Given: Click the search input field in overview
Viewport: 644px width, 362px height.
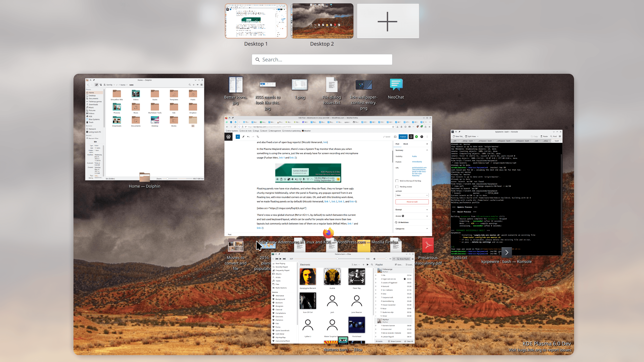Looking at the screenshot, I should click(x=322, y=59).
